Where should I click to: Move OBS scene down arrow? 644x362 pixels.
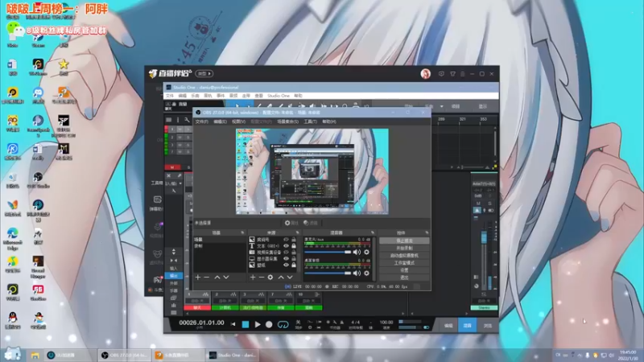tap(226, 278)
